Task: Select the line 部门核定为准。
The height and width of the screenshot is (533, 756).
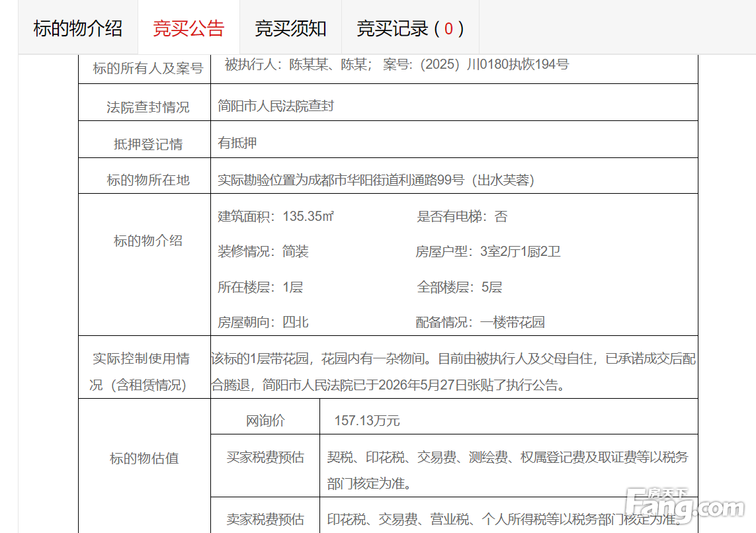Action: click(370, 483)
